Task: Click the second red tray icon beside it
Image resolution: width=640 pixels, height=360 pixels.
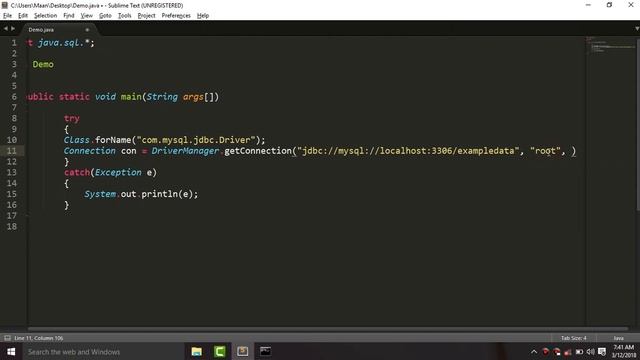Action: [x=557, y=351]
